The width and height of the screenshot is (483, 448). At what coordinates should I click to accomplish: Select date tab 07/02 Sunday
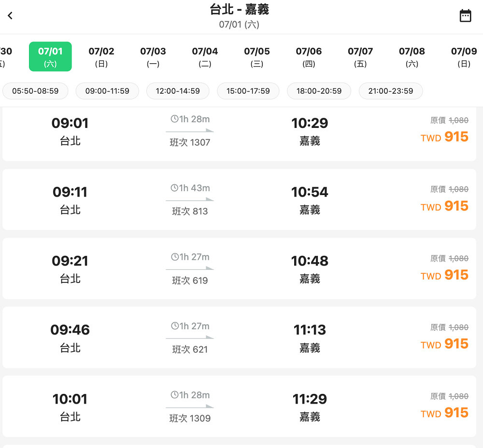coord(101,56)
